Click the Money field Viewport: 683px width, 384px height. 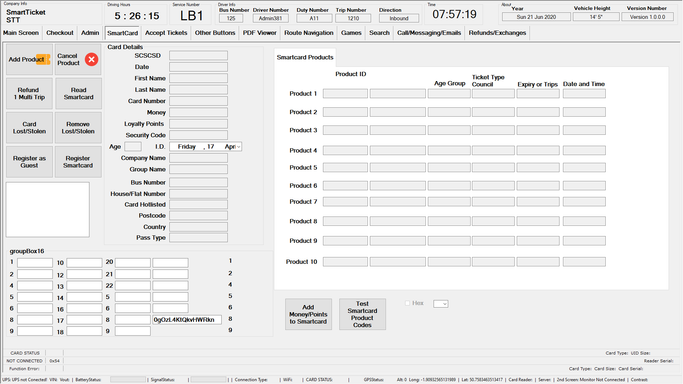pyautogui.click(x=198, y=112)
